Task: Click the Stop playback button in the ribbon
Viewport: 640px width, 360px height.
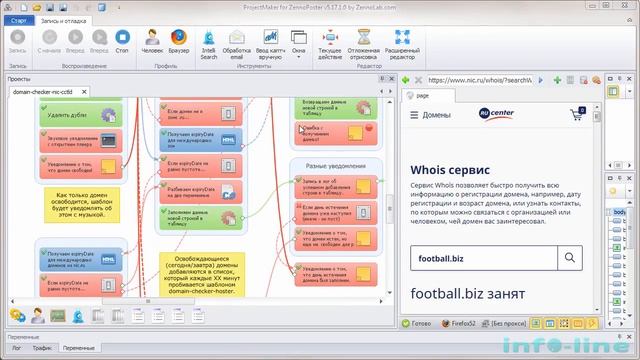Action: [x=122, y=41]
